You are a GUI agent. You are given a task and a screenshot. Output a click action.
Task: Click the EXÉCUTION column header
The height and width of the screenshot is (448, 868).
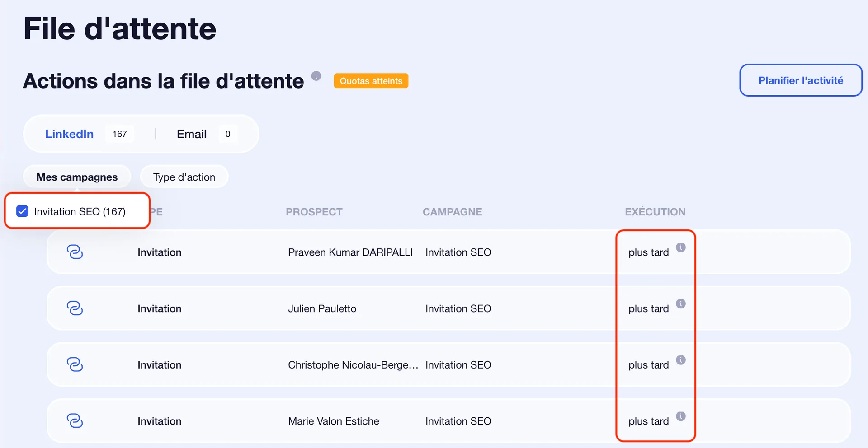[x=655, y=212]
